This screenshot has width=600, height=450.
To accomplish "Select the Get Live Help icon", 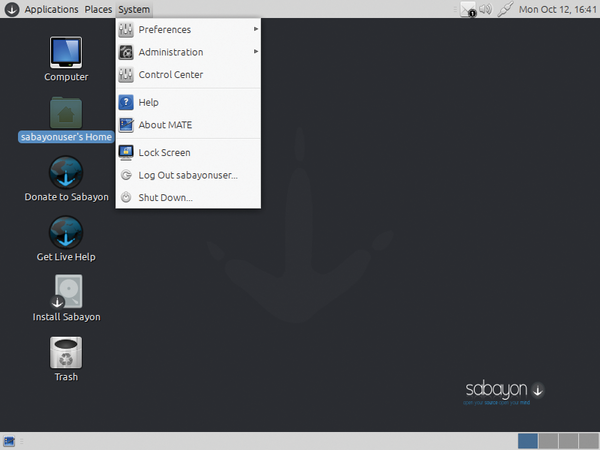I will coord(66,233).
